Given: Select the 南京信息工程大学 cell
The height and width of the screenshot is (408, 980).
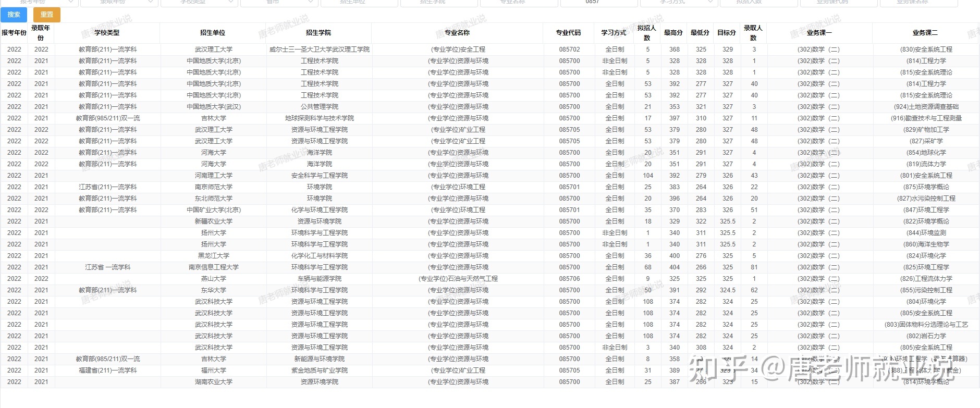Looking at the screenshot, I should tap(214, 267).
